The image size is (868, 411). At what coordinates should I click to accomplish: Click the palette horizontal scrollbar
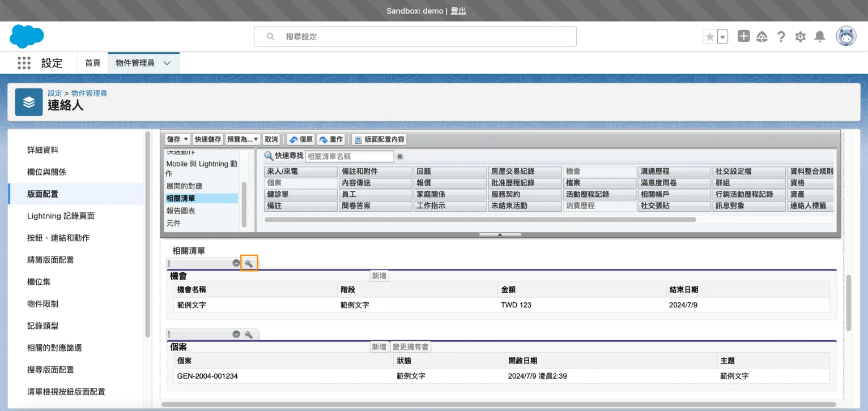(x=480, y=219)
